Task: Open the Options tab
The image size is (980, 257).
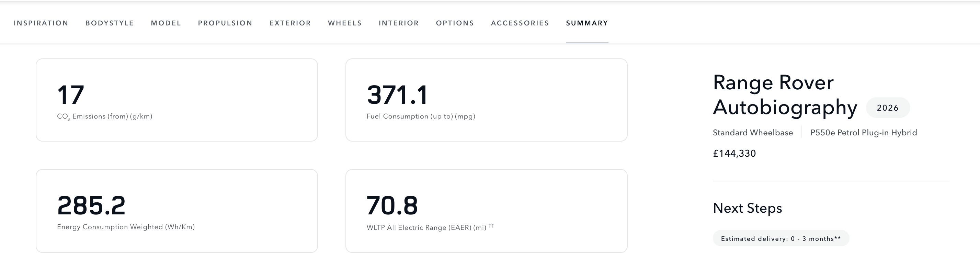Action: tap(455, 23)
